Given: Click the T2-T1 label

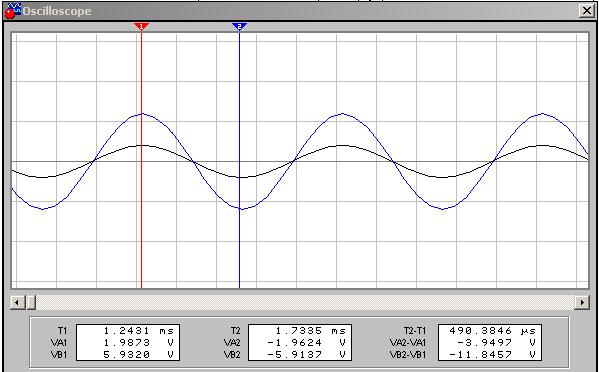Looking at the screenshot, I should pyautogui.click(x=414, y=330).
